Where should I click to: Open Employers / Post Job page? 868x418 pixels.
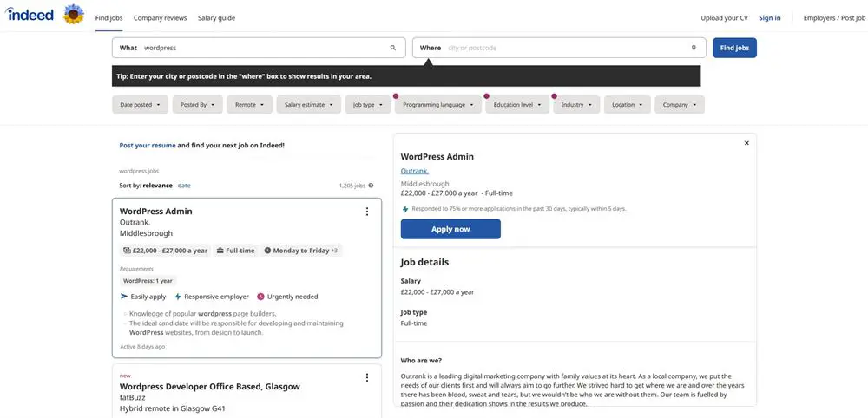click(x=834, y=17)
